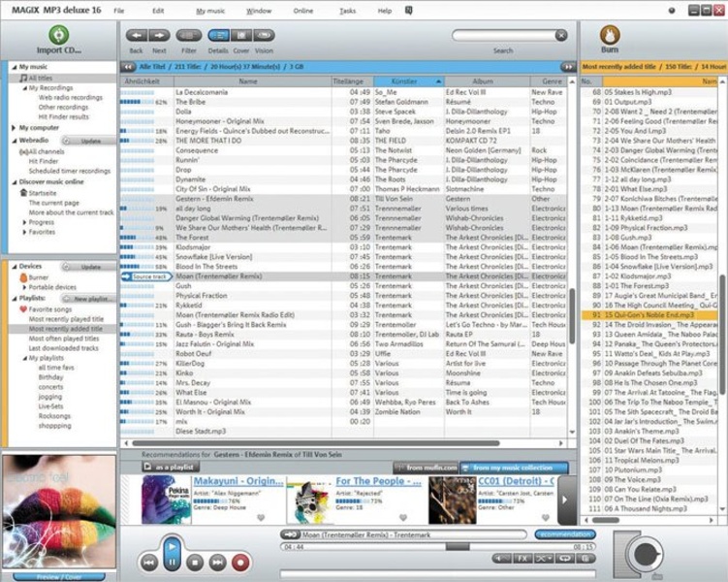Viewport: 728px width, 582px height.
Task: Click the 'as a playlist' button
Action: [171, 467]
